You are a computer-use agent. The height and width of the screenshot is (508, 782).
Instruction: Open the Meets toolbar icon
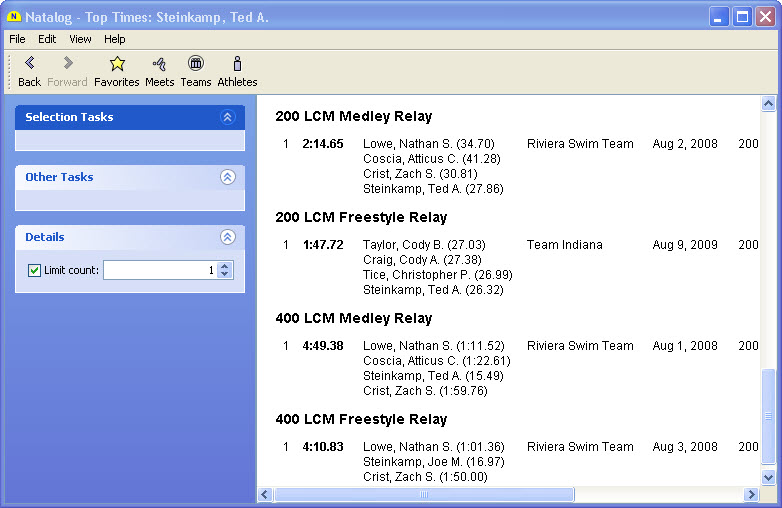[x=159, y=64]
